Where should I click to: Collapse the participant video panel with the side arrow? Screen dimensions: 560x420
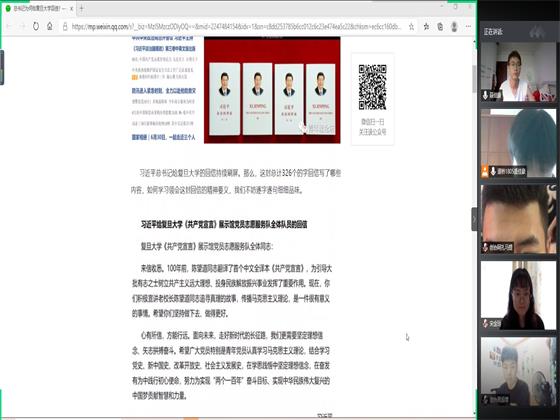pyautogui.click(x=474, y=219)
